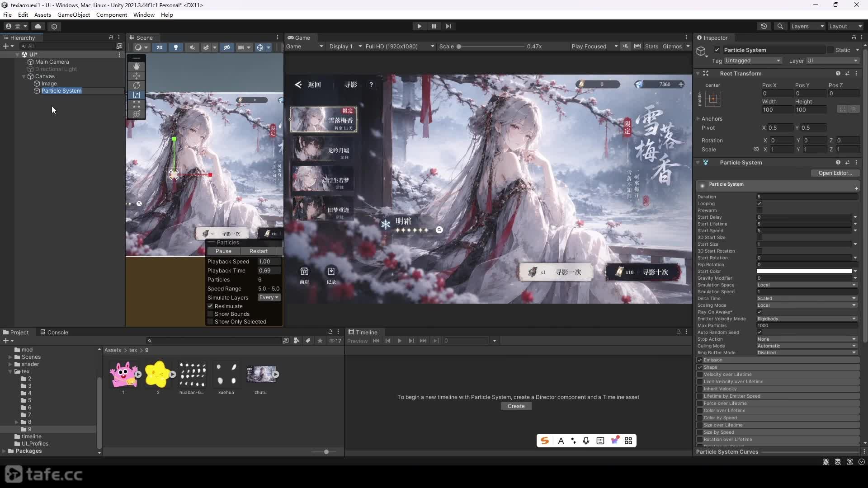Mute audio in Game view toolbar
This screenshot has height=488, width=868.
tap(626, 46)
